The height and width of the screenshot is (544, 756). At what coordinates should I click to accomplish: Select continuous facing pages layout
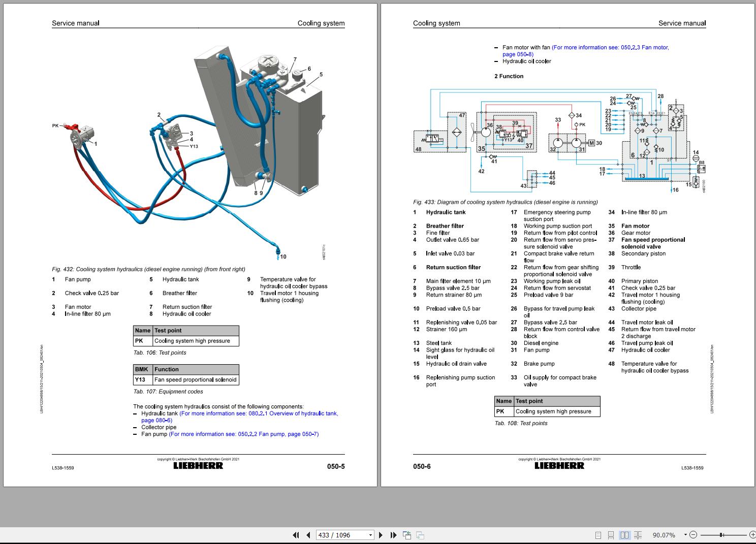pos(638,535)
